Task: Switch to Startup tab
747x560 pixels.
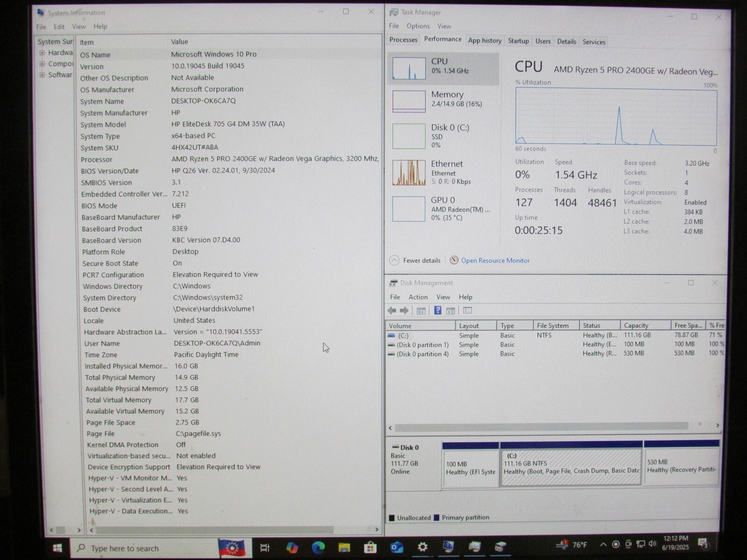Action: pyautogui.click(x=518, y=41)
